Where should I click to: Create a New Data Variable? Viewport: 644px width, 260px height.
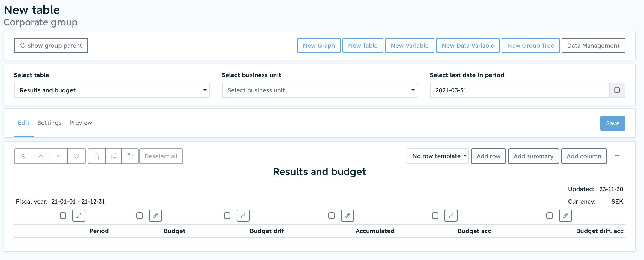click(x=468, y=46)
